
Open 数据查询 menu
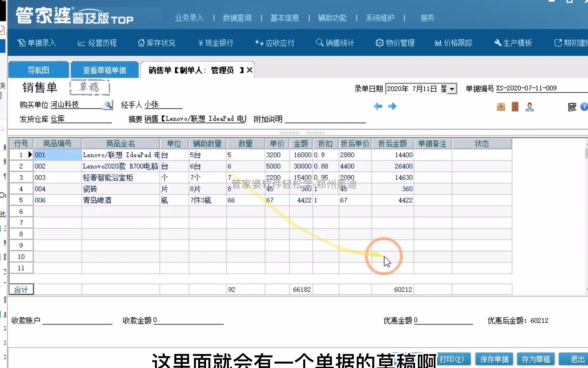[x=237, y=18]
